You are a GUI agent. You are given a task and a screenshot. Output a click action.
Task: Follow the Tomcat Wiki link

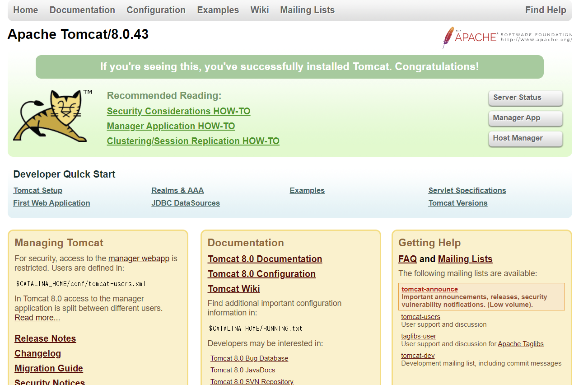pos(234,289)
